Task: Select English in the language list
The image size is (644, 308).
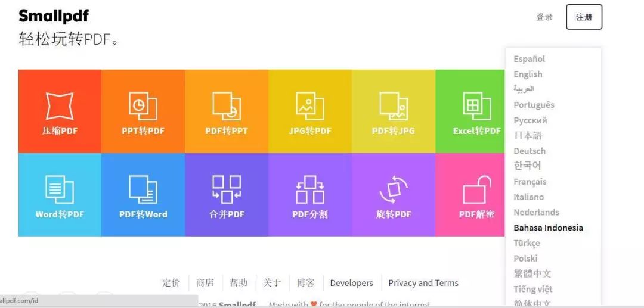Action: (x=528, y=74)
